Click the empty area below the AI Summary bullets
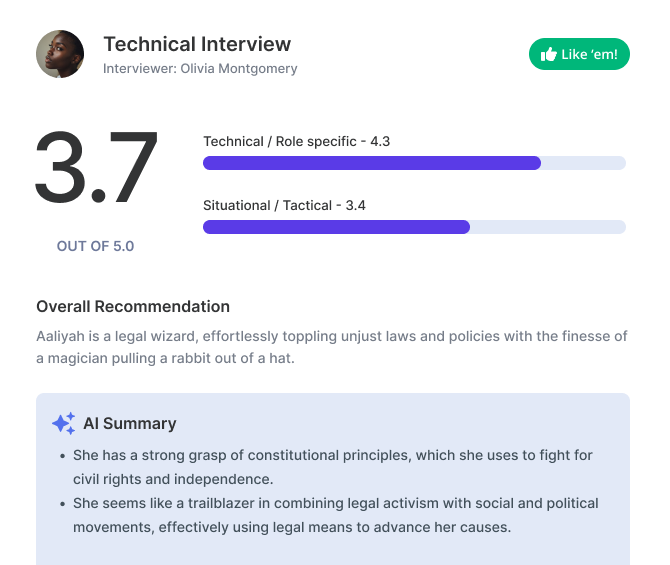 pyautogui.click(x=333, y=550)
